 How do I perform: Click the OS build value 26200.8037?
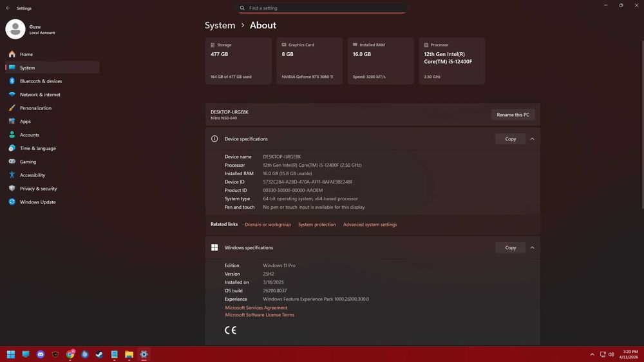[x=275, y=291]
